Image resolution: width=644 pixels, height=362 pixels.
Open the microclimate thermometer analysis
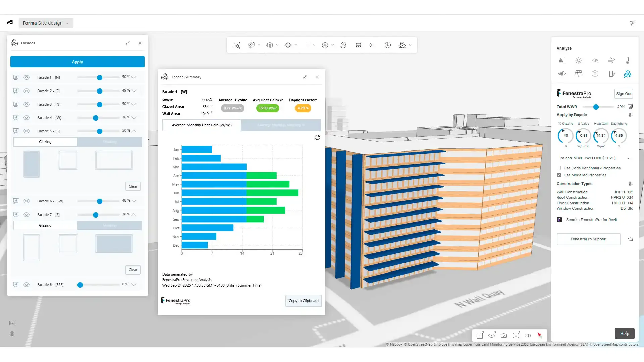click(628, 60)
